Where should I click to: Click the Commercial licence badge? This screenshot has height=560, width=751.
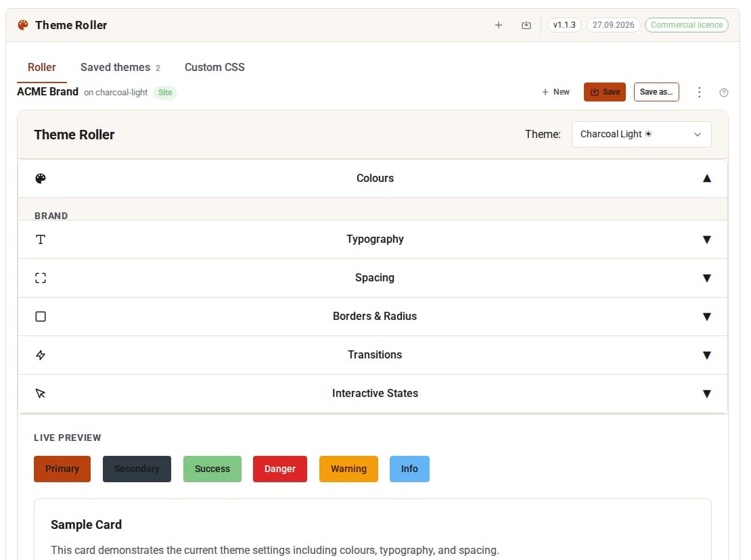(686, 25)
